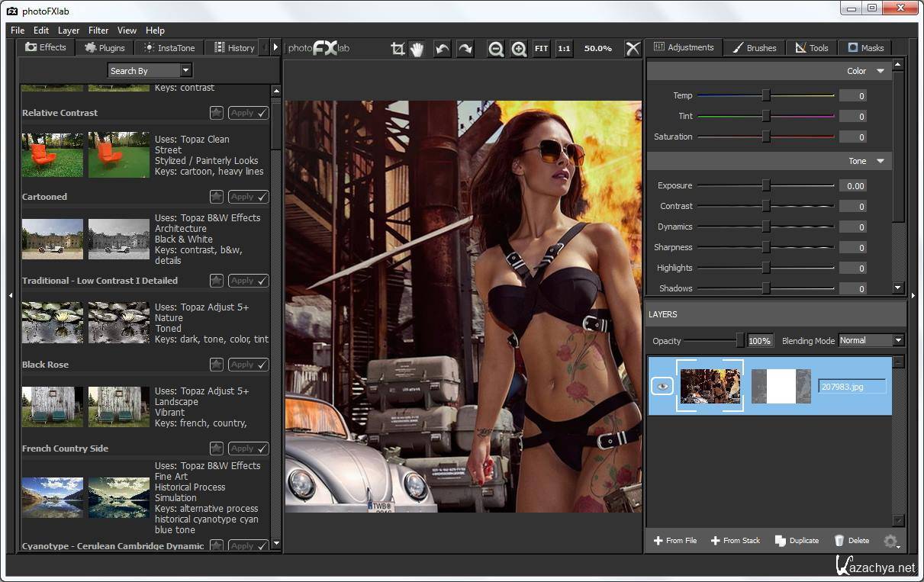Open the Blending Mode dropdown
The height and width of the screenshot is (582, 924).
pyautogui.click(x=871, y=341)
